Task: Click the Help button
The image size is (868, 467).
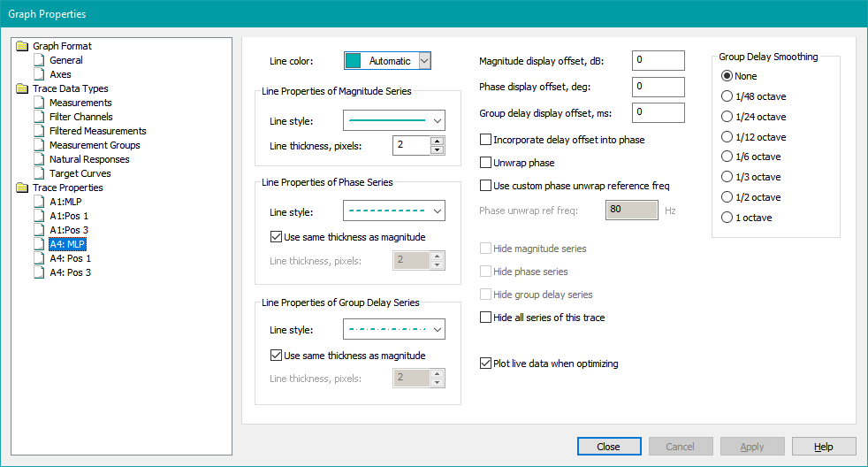Action: pyautogui.click(x=824, y=447)
